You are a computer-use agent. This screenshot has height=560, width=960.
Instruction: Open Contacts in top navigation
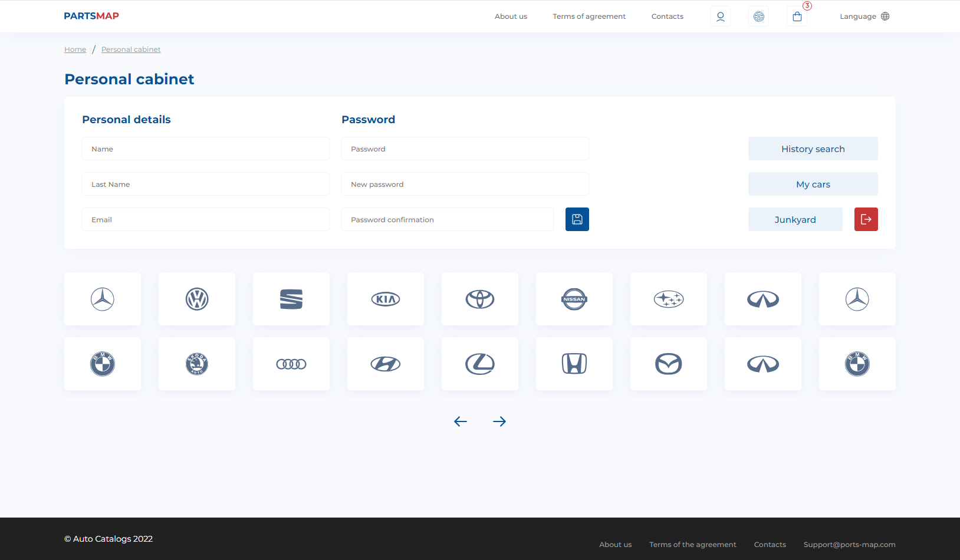click(668, 17)
